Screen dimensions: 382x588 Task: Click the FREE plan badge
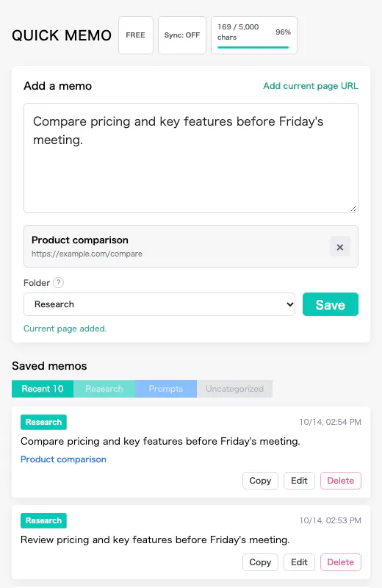[135, 35]
